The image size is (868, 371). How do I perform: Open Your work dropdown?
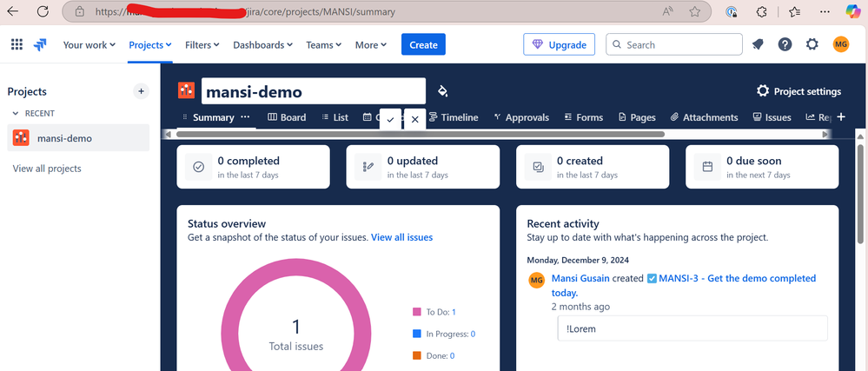89,45
